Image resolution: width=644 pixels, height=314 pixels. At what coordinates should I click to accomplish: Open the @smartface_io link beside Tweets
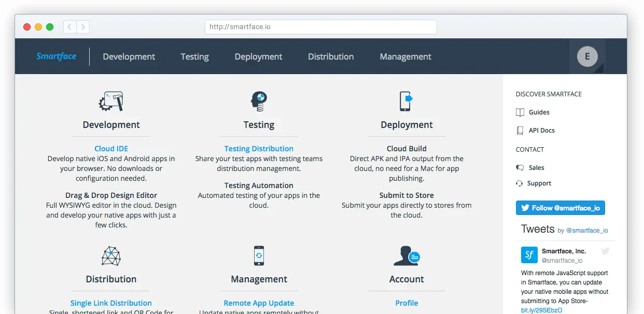(587, 231)
